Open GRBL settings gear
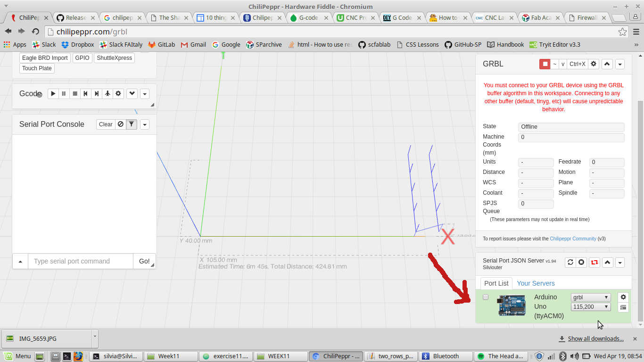This screenshot has height=362, width=644. 594,64
